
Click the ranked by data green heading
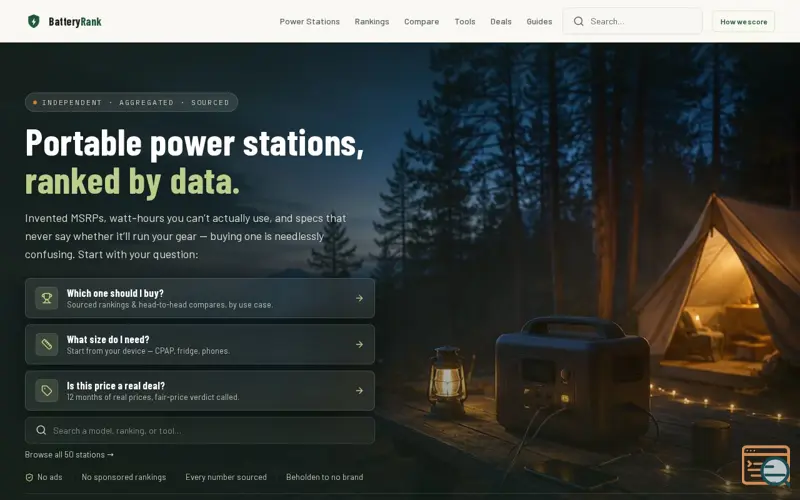click(x=132, y=182)
